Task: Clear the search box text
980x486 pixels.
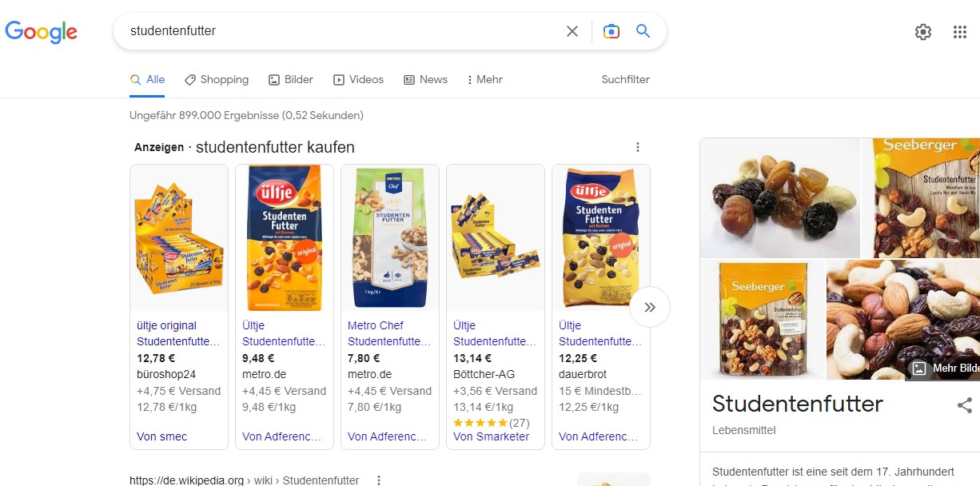Action: [x=572, y=31]
